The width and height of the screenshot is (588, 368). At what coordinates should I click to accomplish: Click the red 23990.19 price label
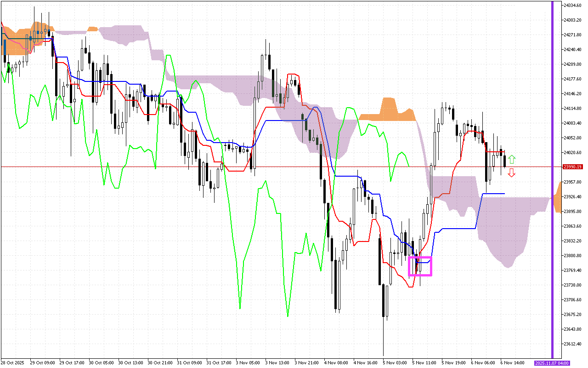[572, 167]
